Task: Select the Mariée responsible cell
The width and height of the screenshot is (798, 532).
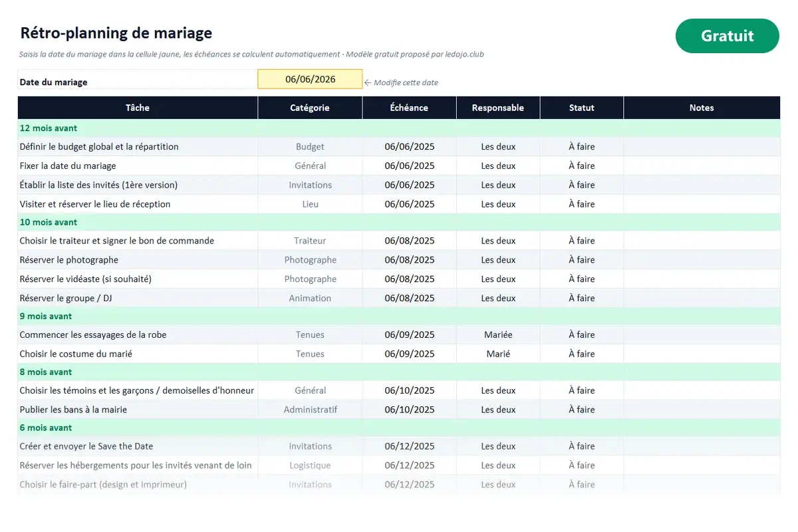Action: point(498,335)
